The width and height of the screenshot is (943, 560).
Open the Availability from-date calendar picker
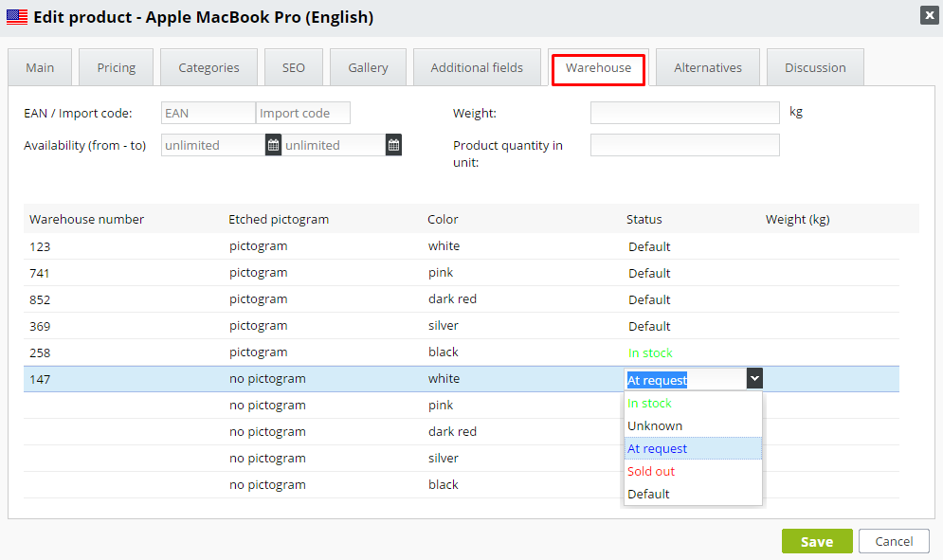[273, 145]
